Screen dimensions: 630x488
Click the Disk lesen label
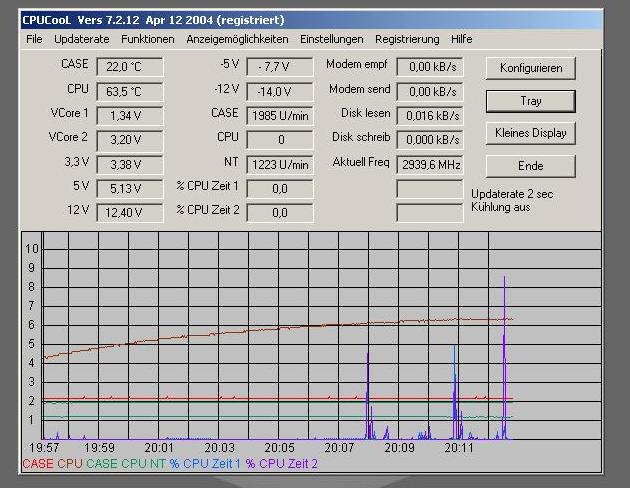[366, 113]
